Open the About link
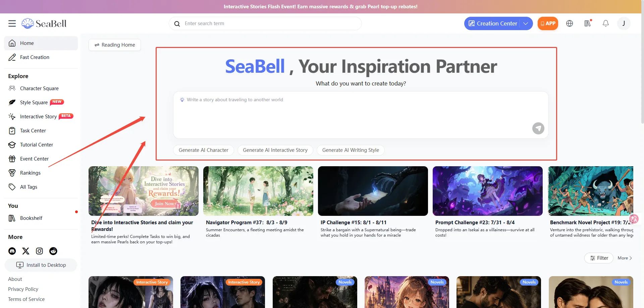The height and width of the screenshot is (308, 644). point(15,279)
